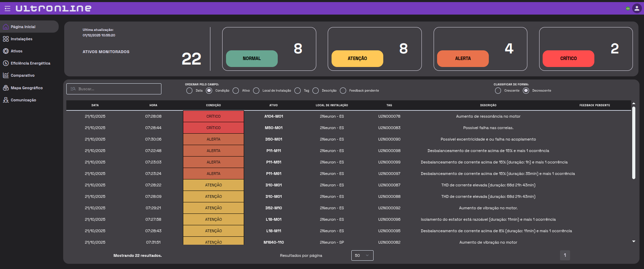Select the Crescente order radio button

498,91
